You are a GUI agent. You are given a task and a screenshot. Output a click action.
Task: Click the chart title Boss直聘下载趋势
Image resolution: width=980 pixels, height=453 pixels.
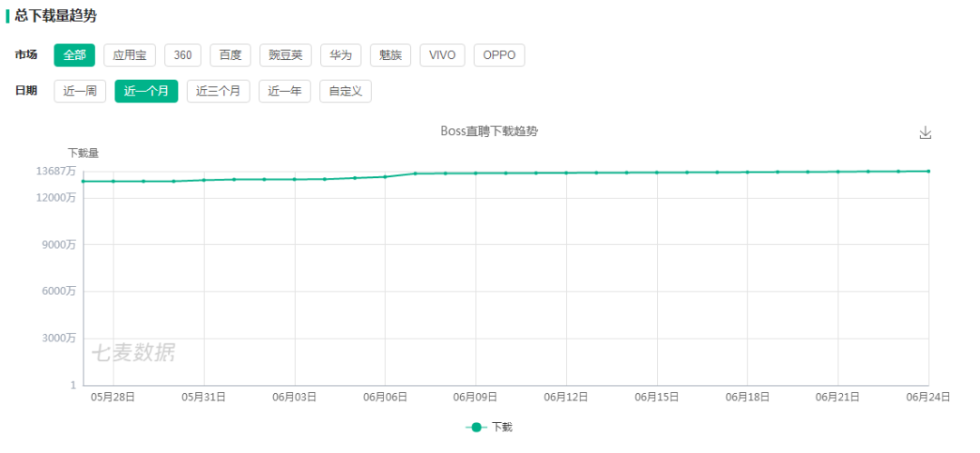(489, 132)
